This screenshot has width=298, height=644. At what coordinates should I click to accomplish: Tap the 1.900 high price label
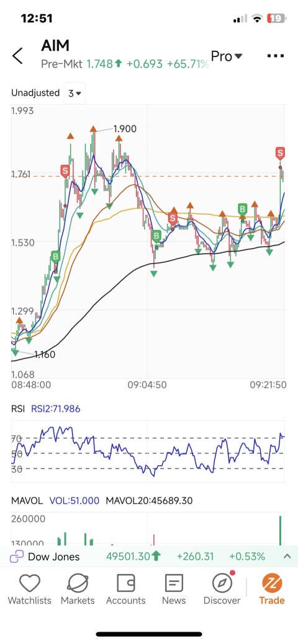point(125,129)
